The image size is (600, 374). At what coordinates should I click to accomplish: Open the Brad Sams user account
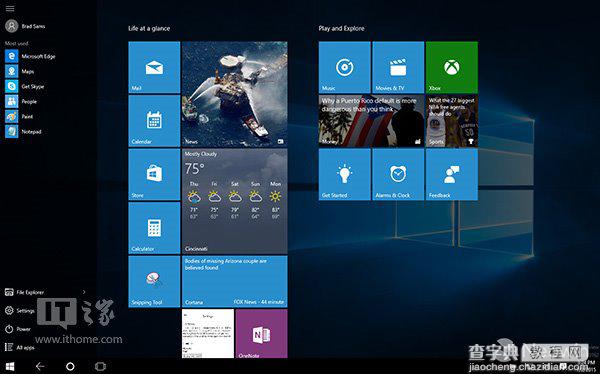(x=25, y=26)
